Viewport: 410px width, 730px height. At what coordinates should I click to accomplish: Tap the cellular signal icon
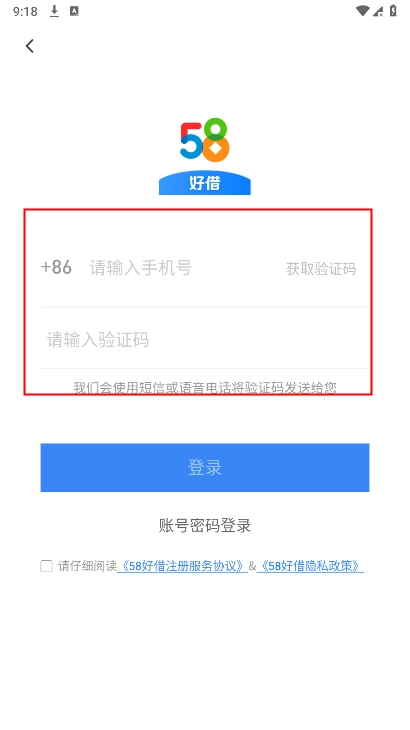coord(378,11)
